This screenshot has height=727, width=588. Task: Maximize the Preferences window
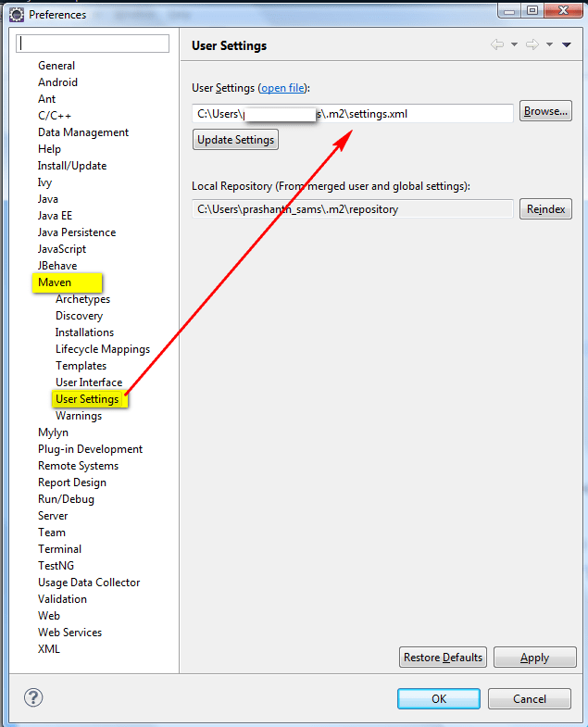[x=532, y=10]
